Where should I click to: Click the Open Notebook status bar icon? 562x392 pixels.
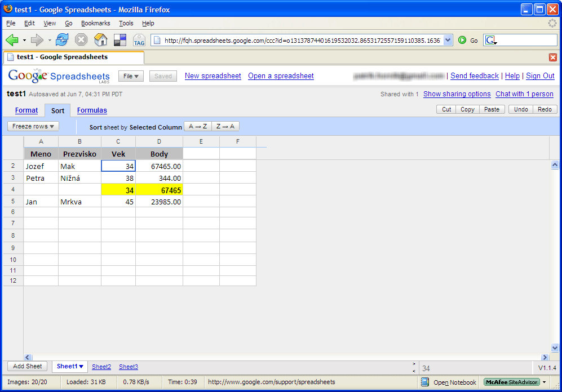(424, 382)
